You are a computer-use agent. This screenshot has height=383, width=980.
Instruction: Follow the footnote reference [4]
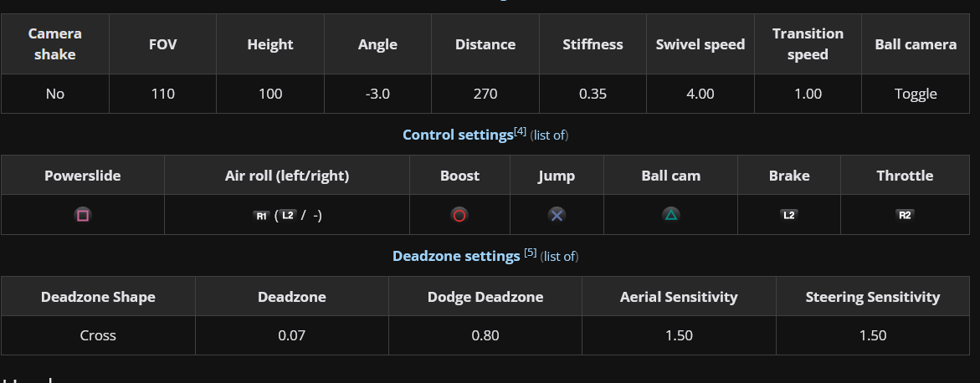pyautogui.click(x=520, y=131)
